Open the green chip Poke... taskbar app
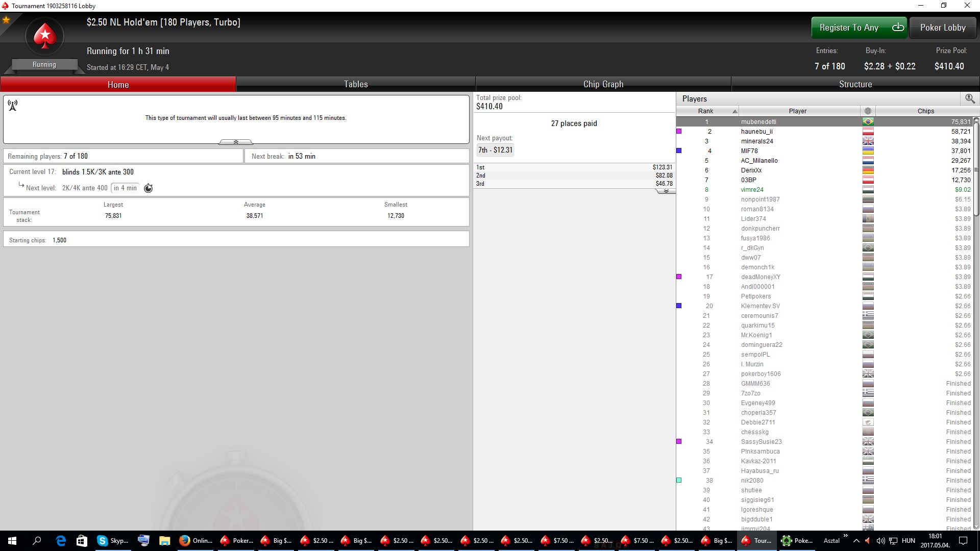980x551 pixels. click(797, 541)
